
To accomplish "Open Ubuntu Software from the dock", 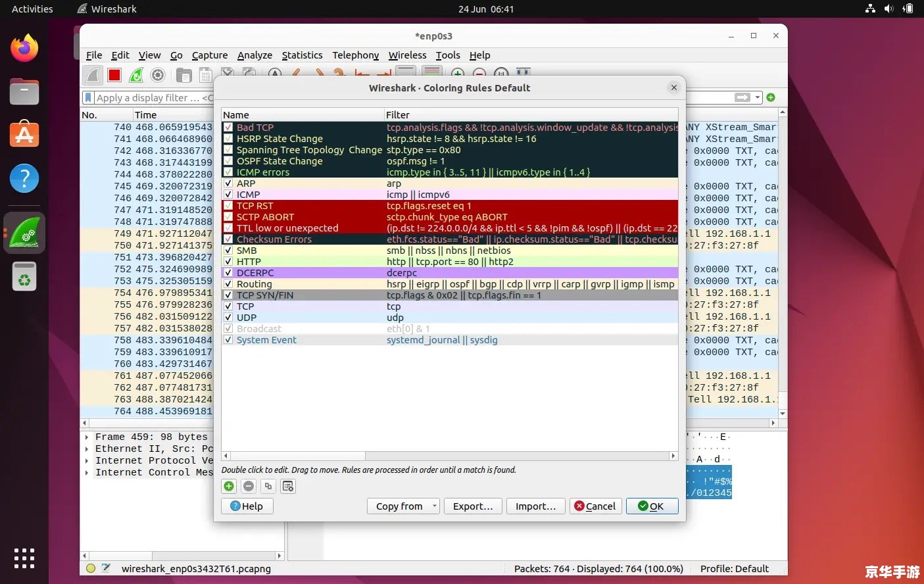I will click(24, 134).
